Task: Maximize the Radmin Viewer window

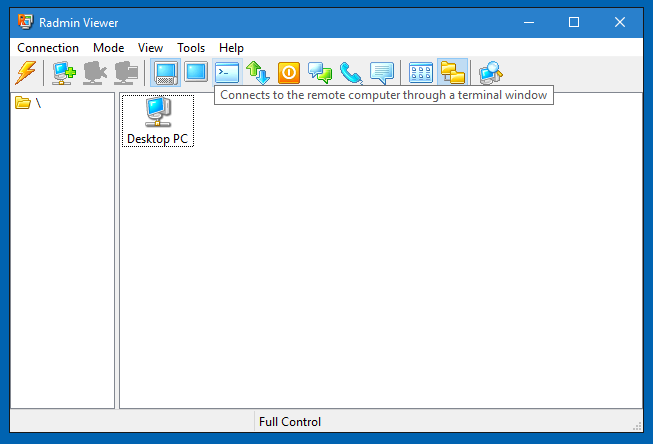Action: point(574,22)
